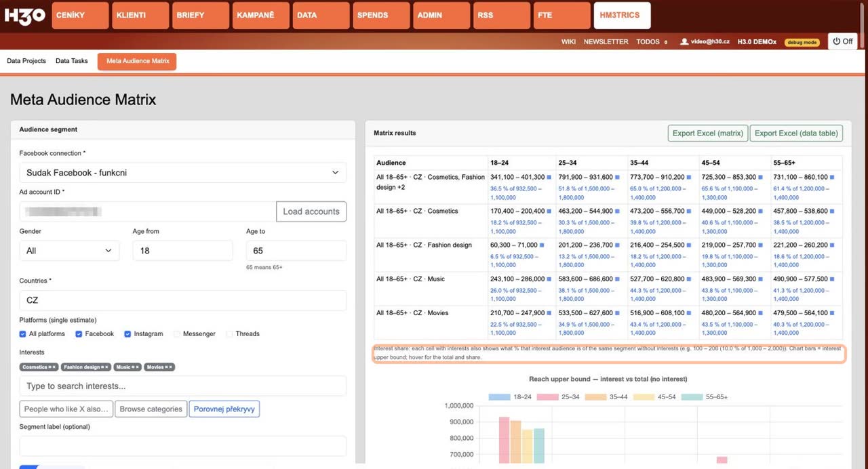
Task: Click the blue square beside 473,200 – 556,700
Action: click(x=690, y=211)
